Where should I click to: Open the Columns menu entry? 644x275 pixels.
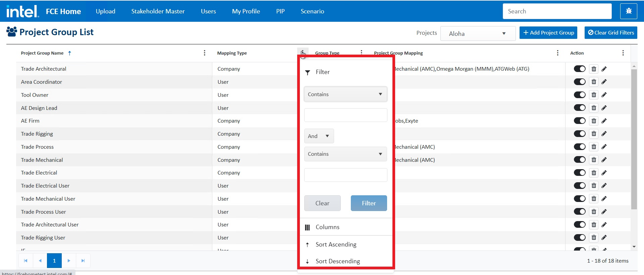pos(327,227)
